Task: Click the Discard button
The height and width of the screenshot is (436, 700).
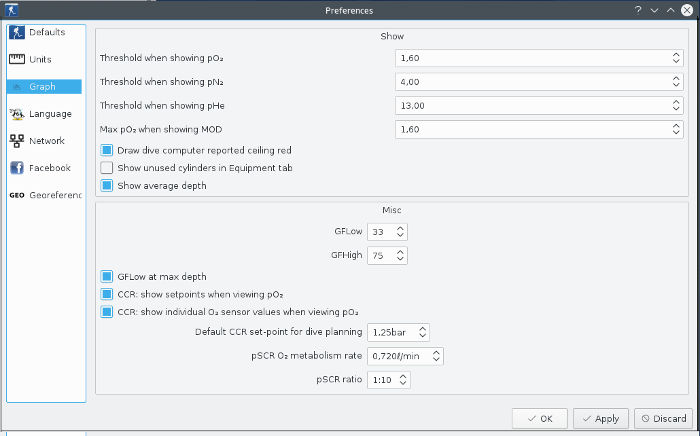Action: click(664, 419)
